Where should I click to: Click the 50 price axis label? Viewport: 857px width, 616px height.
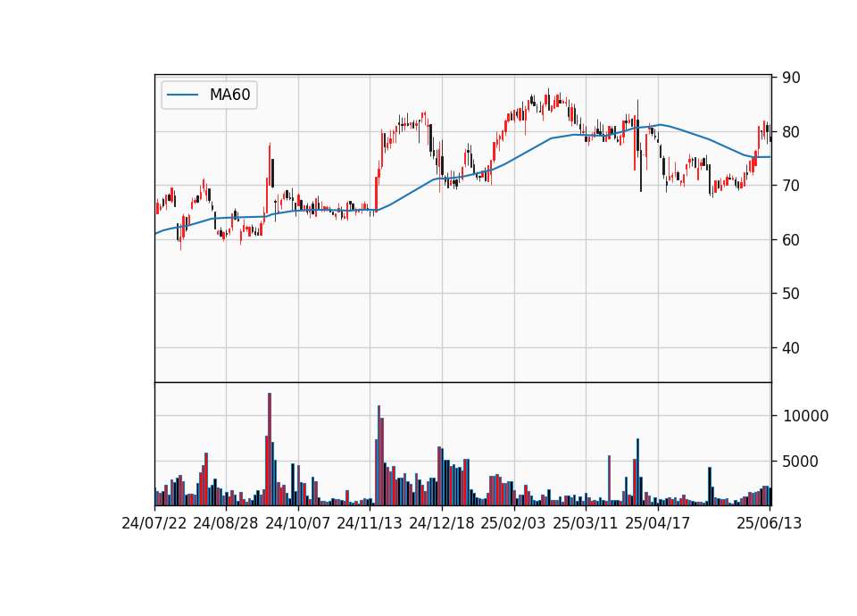791,294
